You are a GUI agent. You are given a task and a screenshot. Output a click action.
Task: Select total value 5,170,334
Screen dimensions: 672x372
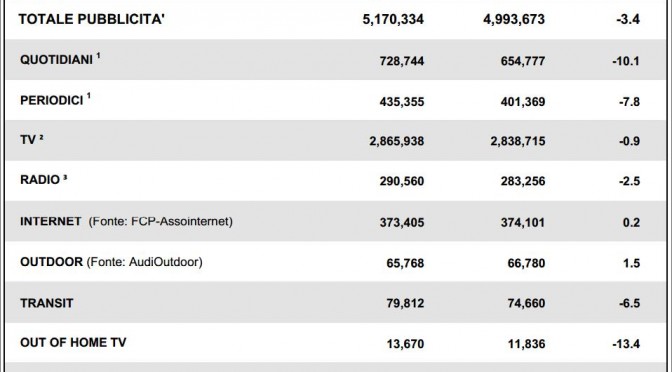393,19
